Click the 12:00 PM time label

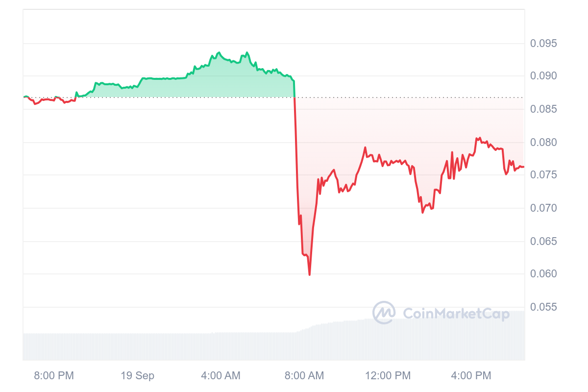388,376
